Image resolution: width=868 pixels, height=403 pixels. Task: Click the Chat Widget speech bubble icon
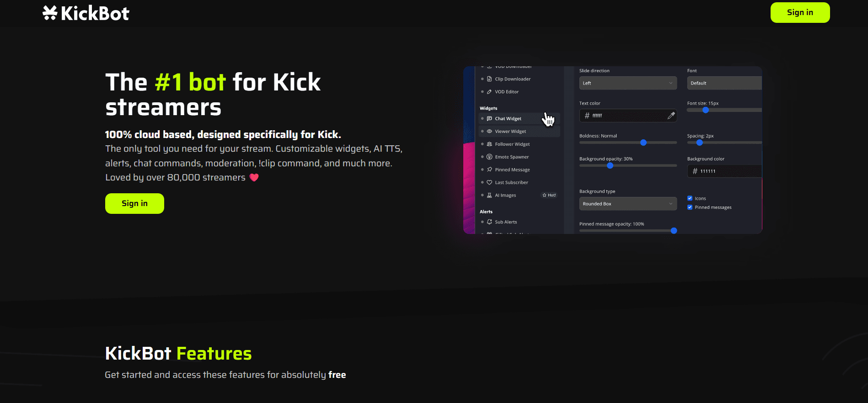489,119
